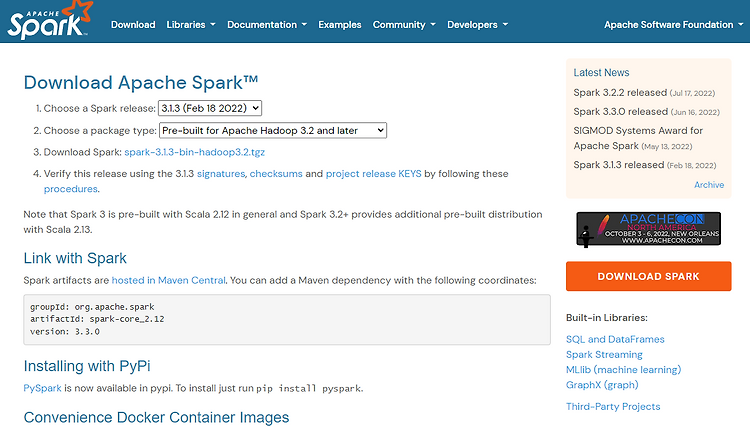
Task: Click the Latest News heading
Action: 601,73
